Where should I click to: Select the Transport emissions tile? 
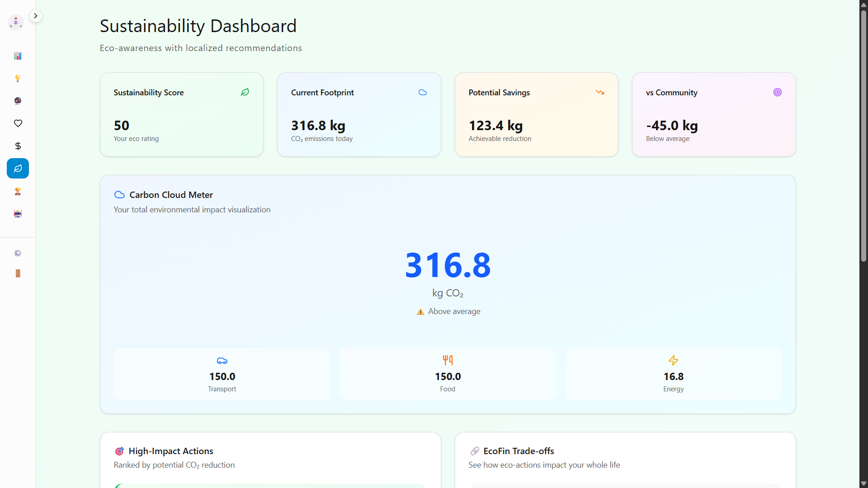[x=222, y=374]
